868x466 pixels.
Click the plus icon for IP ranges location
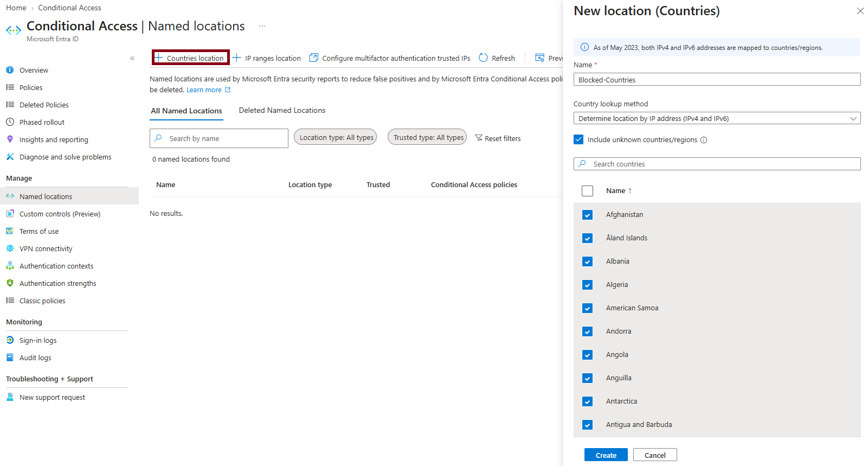(x=237, y=58)
